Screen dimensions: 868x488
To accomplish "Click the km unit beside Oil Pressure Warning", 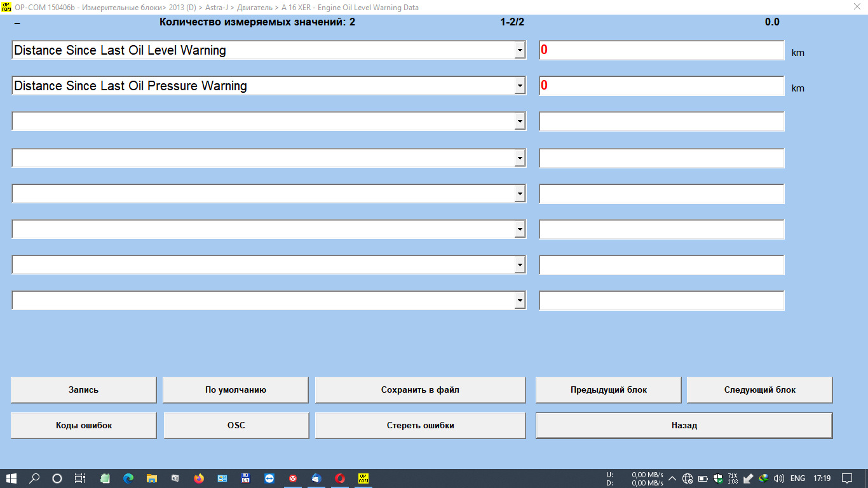I will 798,88.
